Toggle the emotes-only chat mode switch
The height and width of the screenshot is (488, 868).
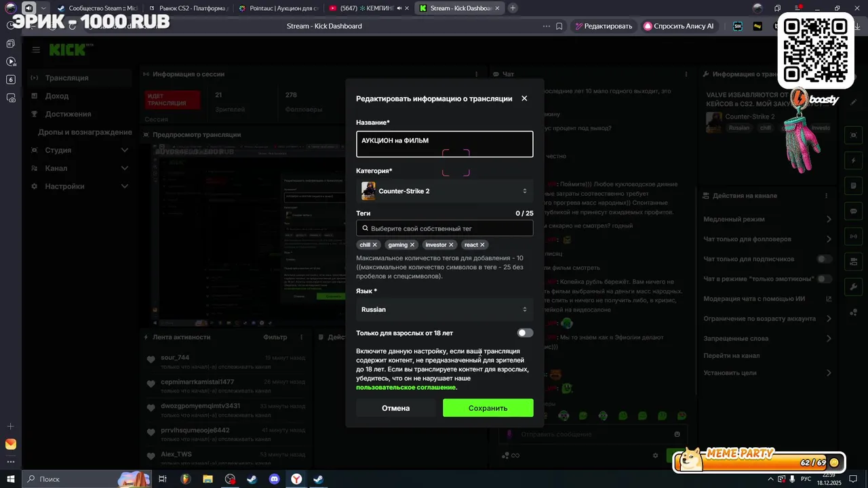point(824,279)
